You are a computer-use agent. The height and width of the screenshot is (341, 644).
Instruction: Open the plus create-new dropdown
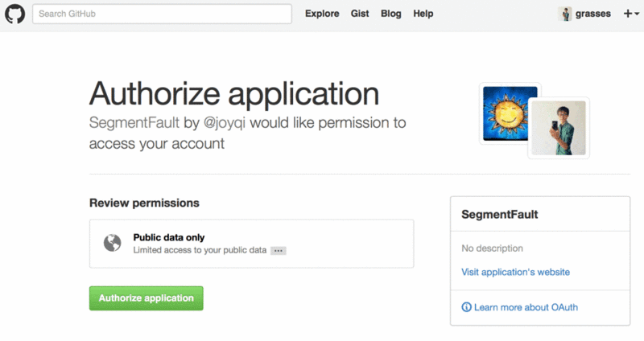pyautogui.click(x=630, y=14)
